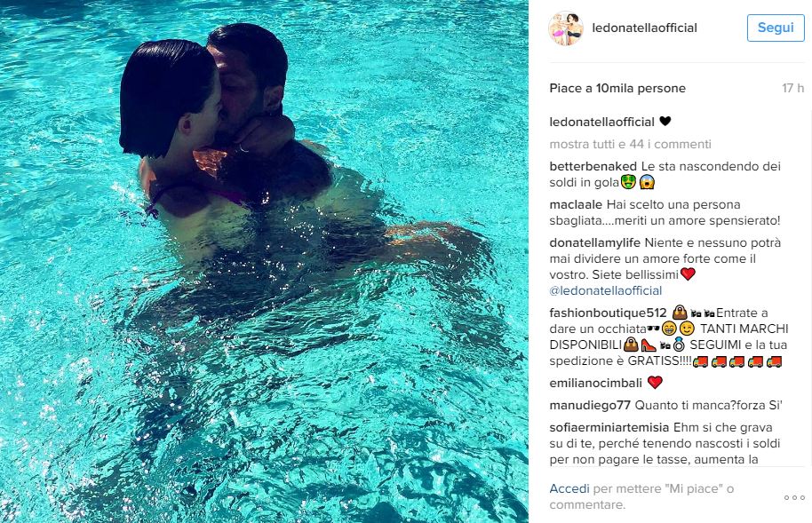Expand all comments via 'mostra tutti e 44 i commenti'

630,144
